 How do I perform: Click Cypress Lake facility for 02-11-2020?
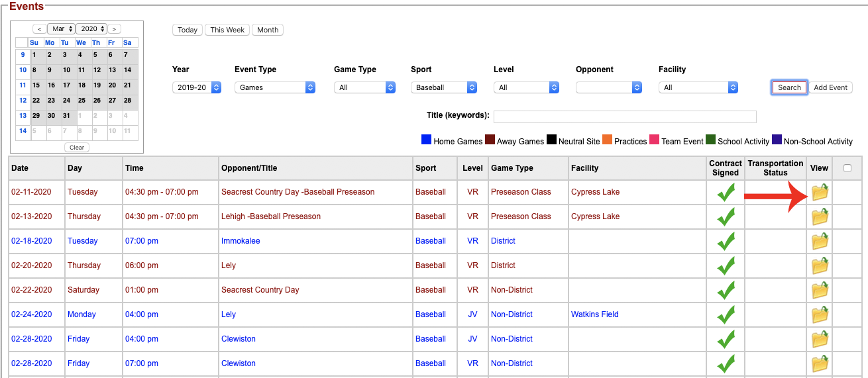(596, 192)
